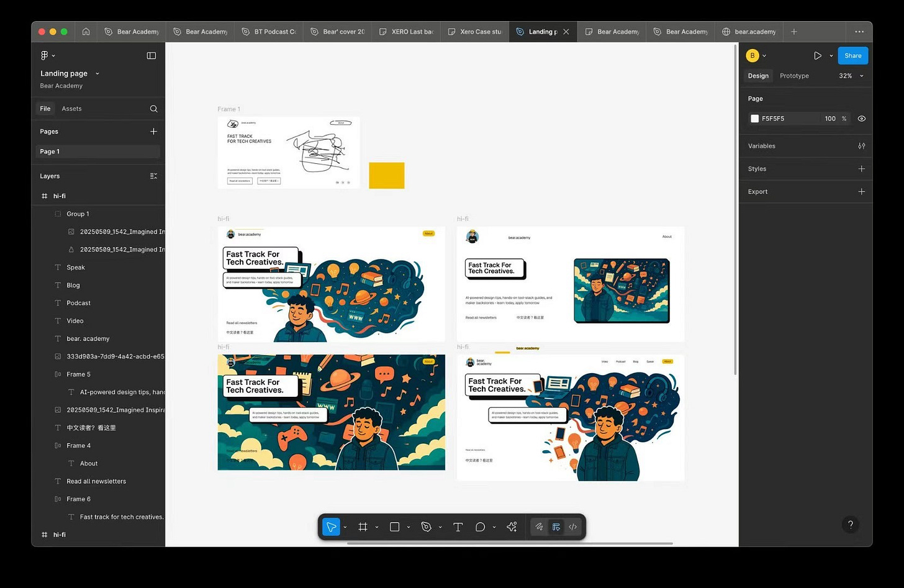Image resolution: width=904 pixels, height=588 pixels.
Task: Select the Frame tool in bottom toolbar
Action: pyautogui.click(x=363, y=527)
